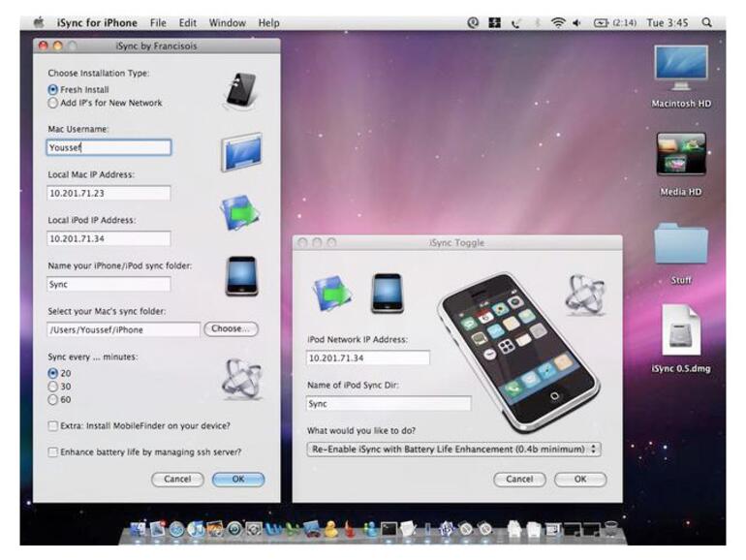The height and width of the screenshot is (560, 746).
Task: Open Safari compass icon in Dock
Action: click(x=176, y=530)
